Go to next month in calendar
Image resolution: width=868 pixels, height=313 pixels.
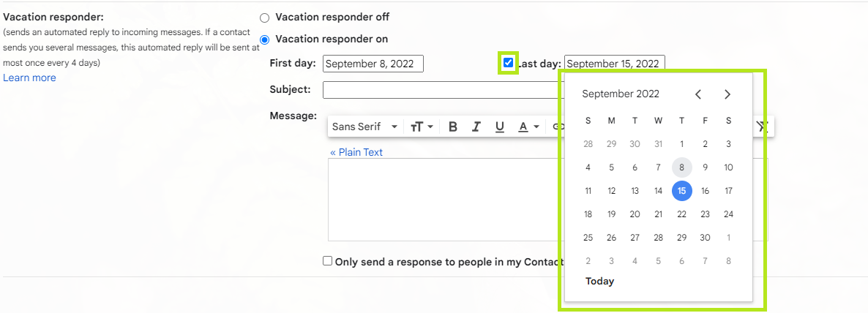tap(727, 94)
